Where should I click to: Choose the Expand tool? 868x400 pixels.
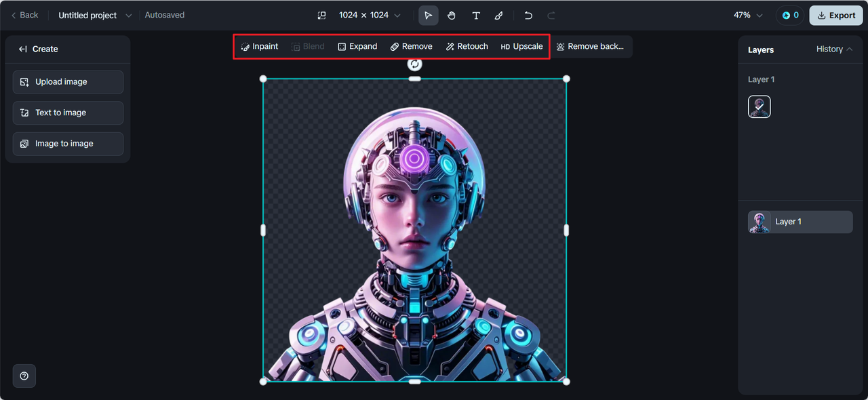coord(357,47)
